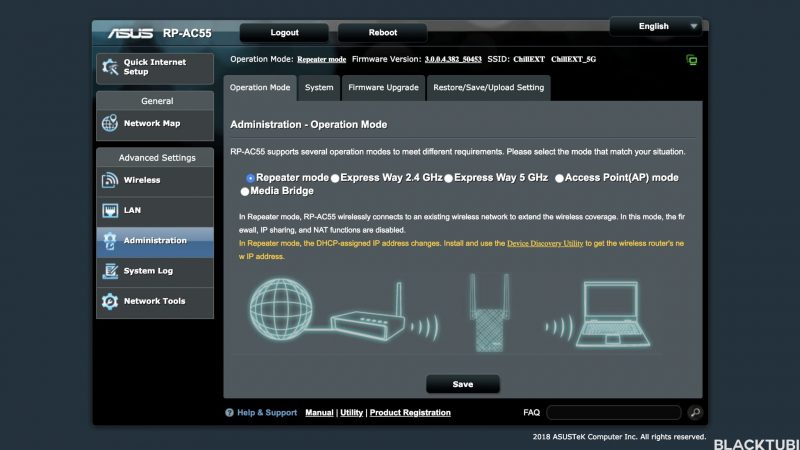Open the Manual link

pyautogui.click(x=319, y=413)
